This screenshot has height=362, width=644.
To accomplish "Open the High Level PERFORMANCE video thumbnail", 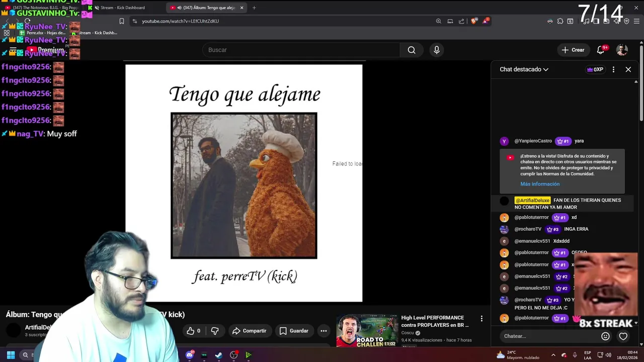I will coord(367,330).
